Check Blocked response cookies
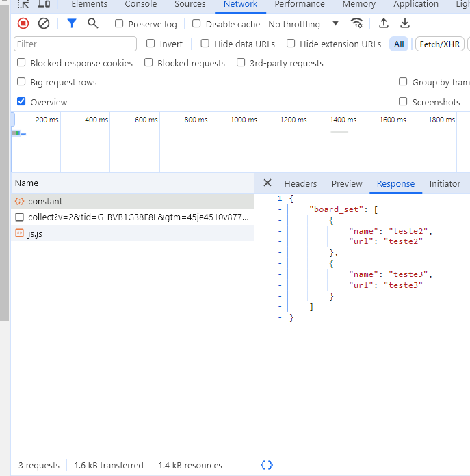470x476 pixels. tap(21, 62)
